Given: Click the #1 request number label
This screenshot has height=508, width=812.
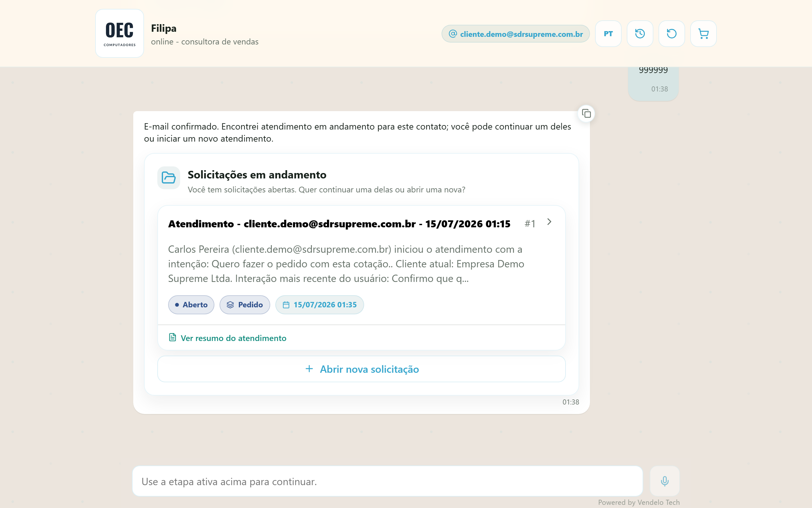Looking at the screenshot, I should coord(530,224).
